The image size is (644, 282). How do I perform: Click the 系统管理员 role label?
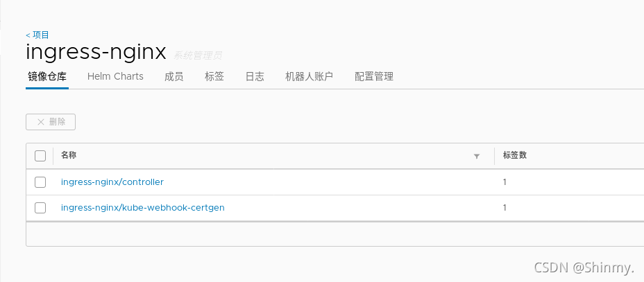(x=198, y=55)
